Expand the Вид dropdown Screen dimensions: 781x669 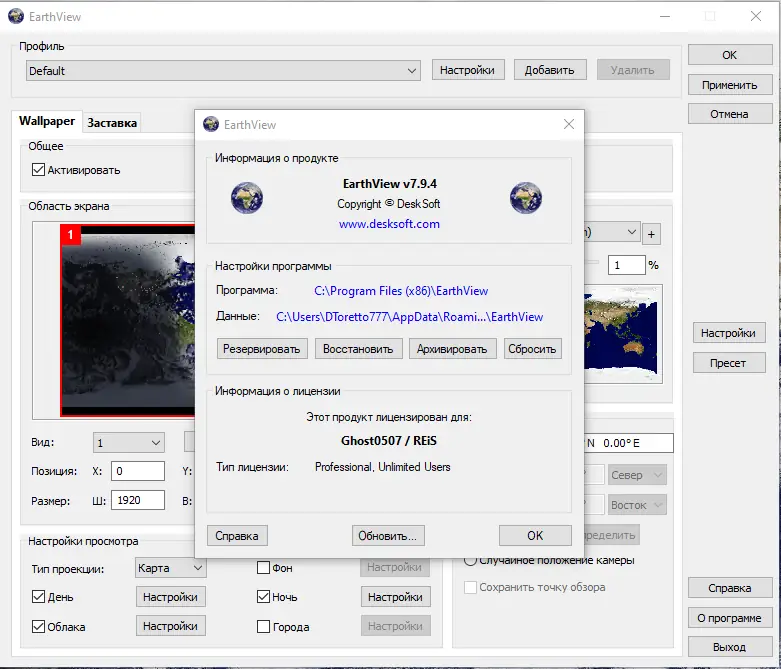(129, 442)
